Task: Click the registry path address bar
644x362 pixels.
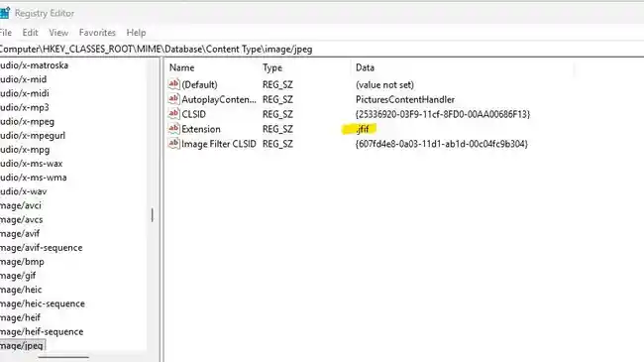Action: [322, 49]
